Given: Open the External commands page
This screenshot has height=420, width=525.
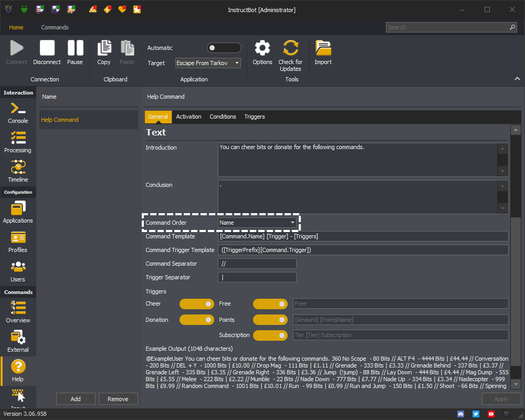Looking at the screenshot, I should click(18, 341).
